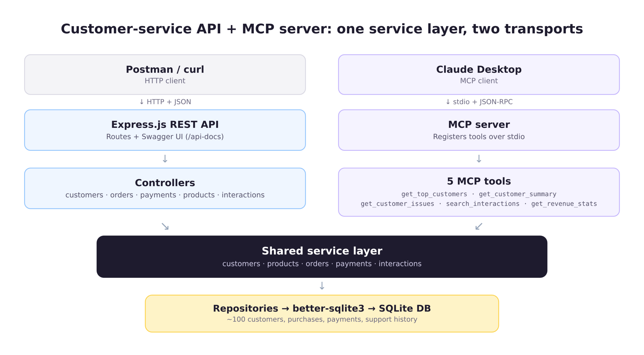Select the Repositories → better-sqlite3 → SQLite DB heading

322,309
